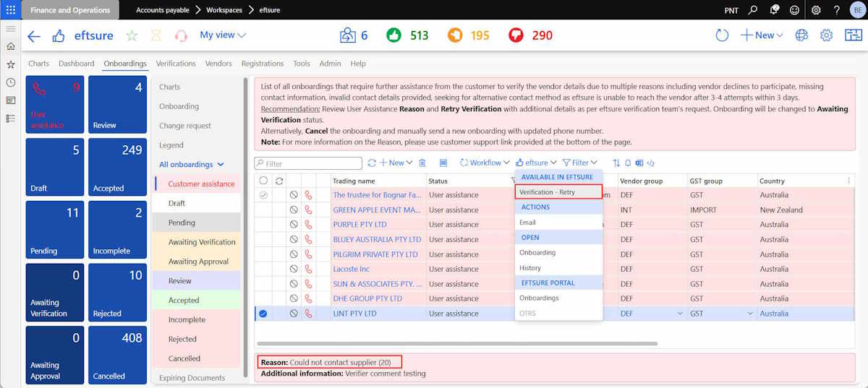
Task: Open BLUEY AUSTRALIA PTY LTD link
Action: coord(377,239)
